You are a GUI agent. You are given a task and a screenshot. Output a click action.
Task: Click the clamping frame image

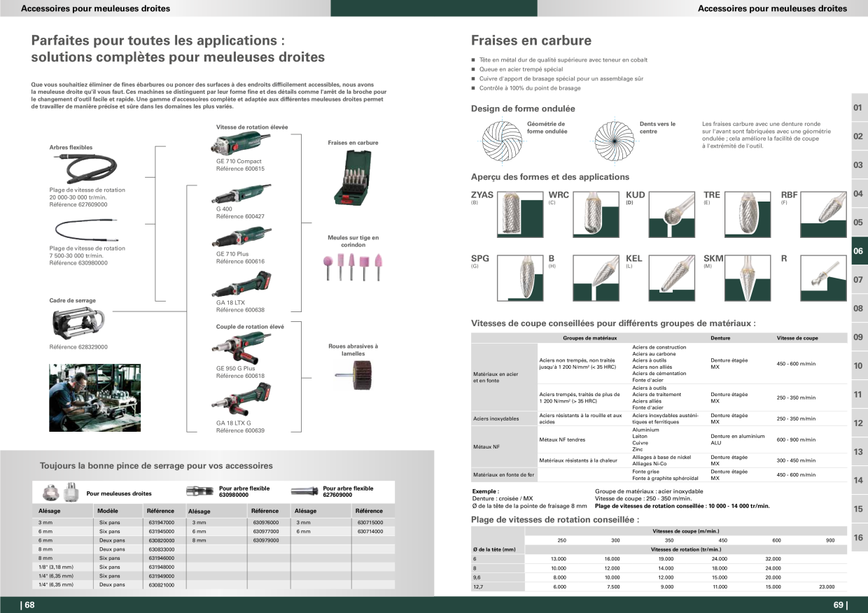(x=79, y=322)
